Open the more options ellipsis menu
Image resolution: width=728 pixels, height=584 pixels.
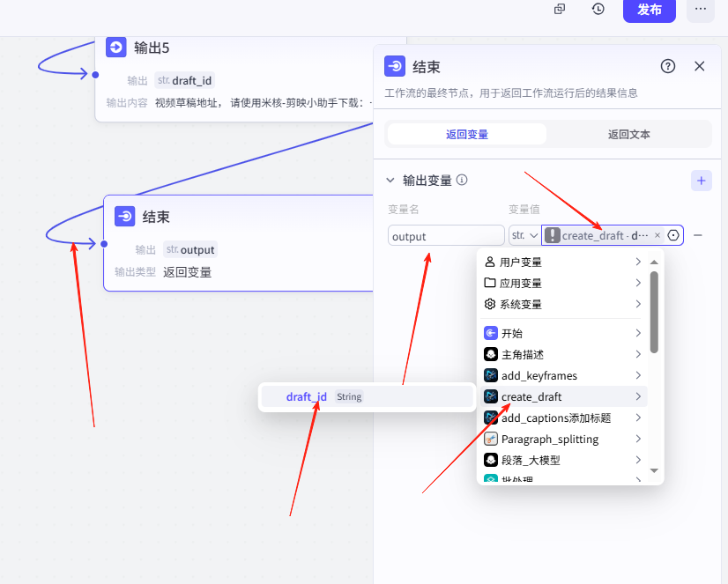pyautogui.click(x=701, y=9)
